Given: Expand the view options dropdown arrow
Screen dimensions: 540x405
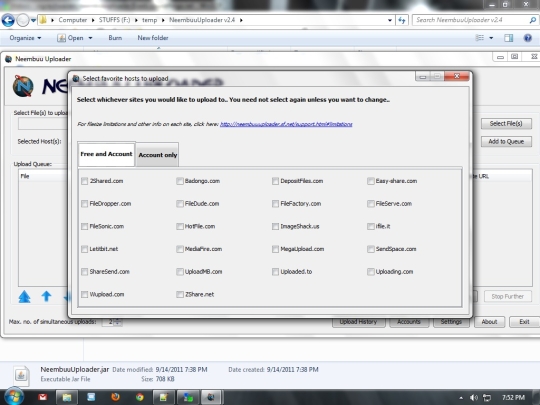Looking at the screenshot, I should [491, 38].
